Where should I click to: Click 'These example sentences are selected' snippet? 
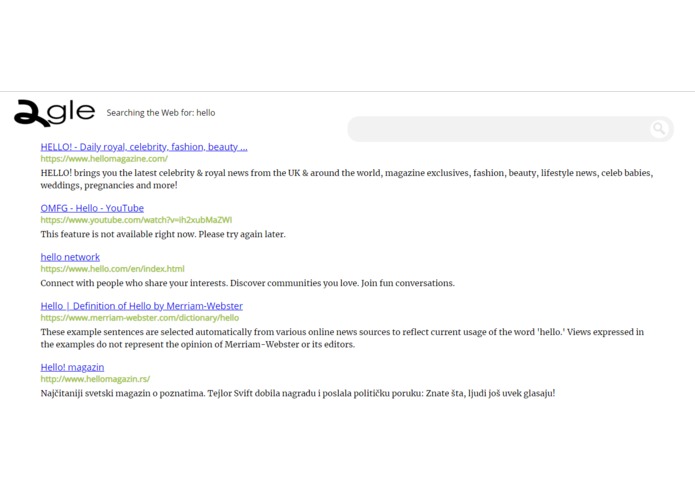(x=342, y=338)
